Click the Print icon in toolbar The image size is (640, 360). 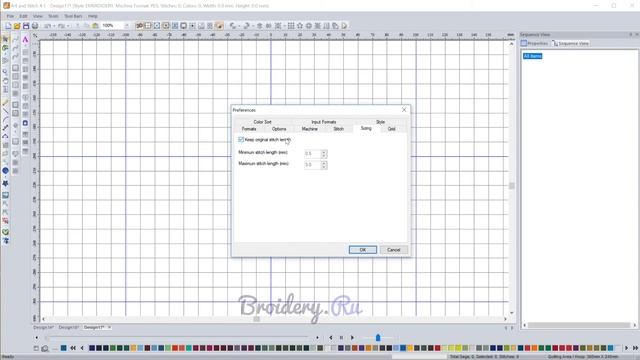(35, 26)
